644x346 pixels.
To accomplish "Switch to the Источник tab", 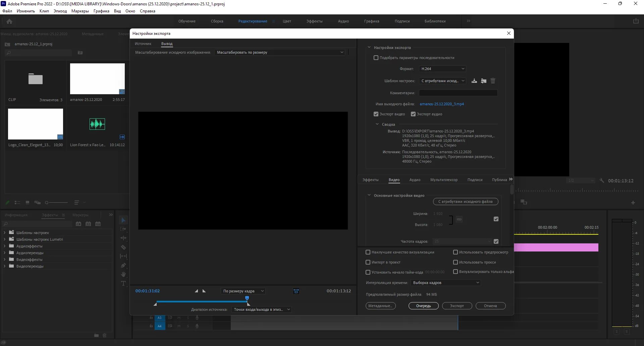I will tap(143, 44).
